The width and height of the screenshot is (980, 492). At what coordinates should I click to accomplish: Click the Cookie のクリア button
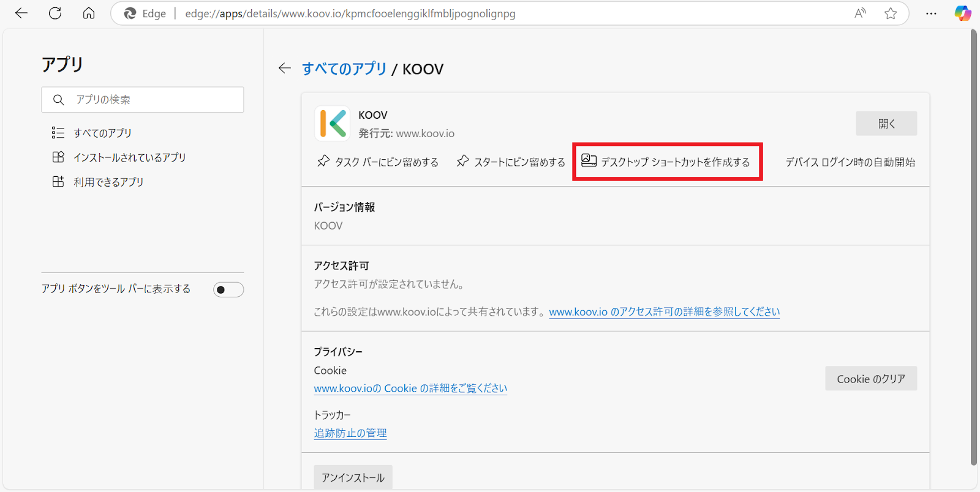(x=871, y=379)
